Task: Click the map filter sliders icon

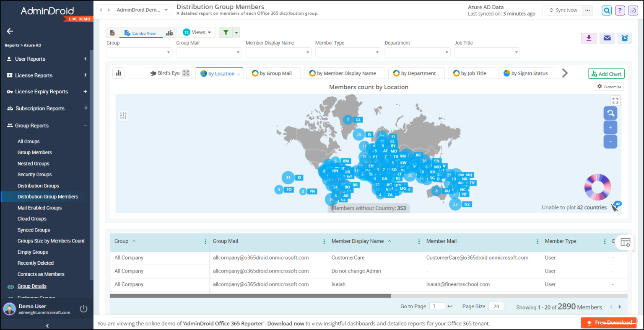Action: 123,115
